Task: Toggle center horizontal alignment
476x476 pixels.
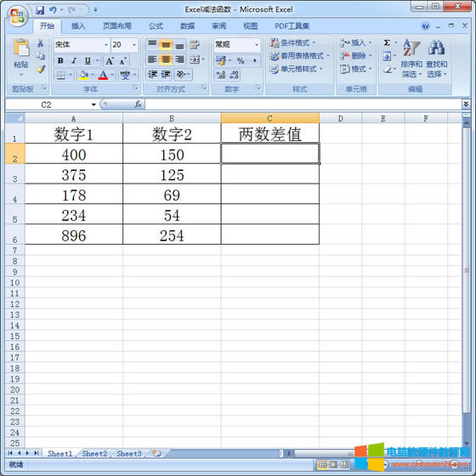Action: (166, 59)
